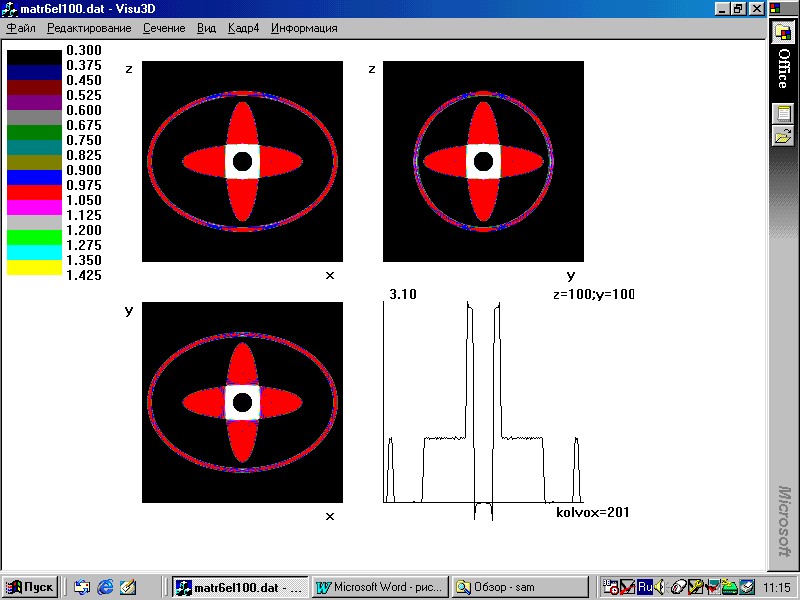800x600 pixels.
Task: Click the New Office Document icon
Action: point(783,113)
